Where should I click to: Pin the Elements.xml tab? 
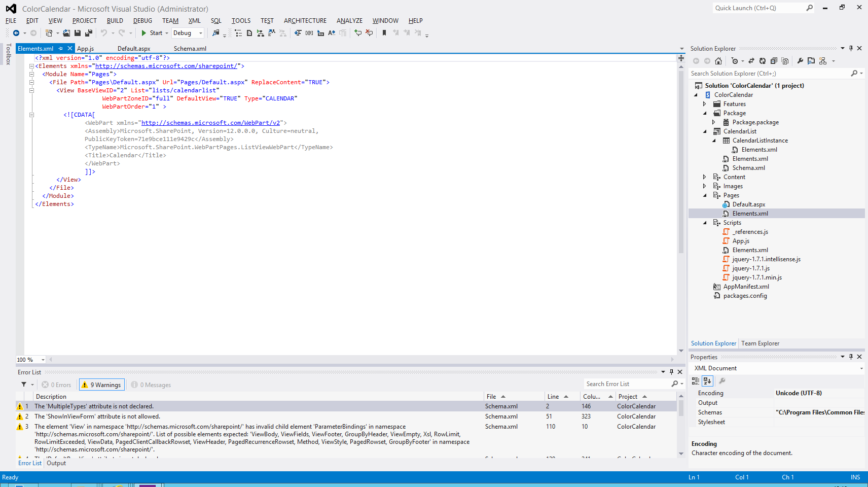tap(60, 49)
